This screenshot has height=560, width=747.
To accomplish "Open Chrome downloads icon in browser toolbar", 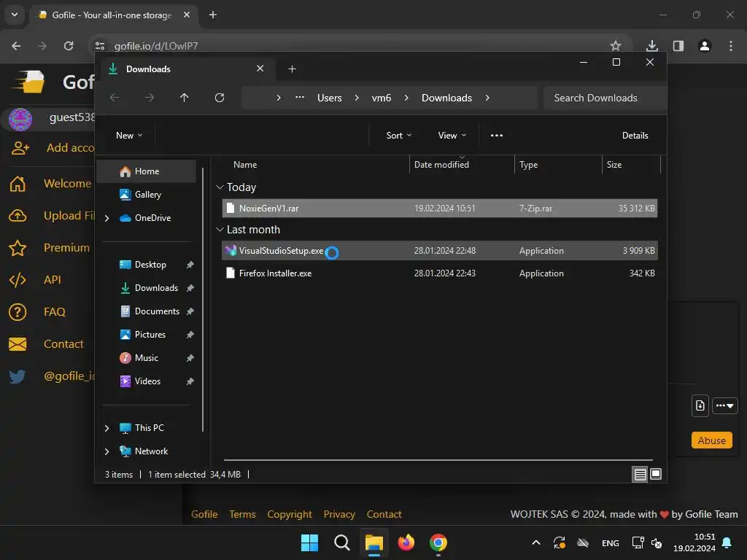I will pos(651,46).
